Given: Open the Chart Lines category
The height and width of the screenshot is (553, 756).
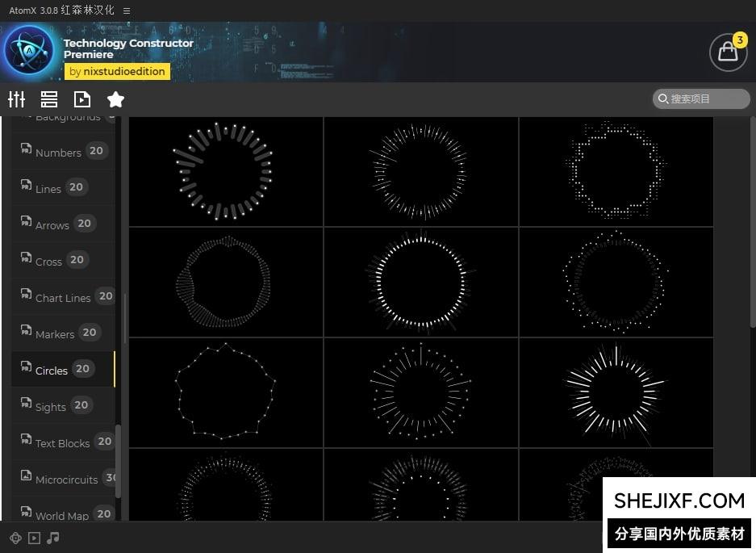Looking at the screenshot, I should (x=63, y=297).
